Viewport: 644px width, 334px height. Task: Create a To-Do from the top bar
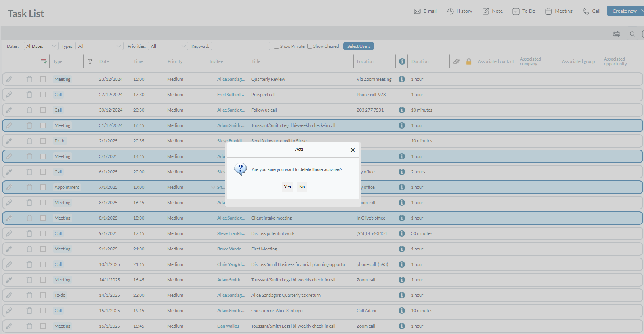(524, 11)
